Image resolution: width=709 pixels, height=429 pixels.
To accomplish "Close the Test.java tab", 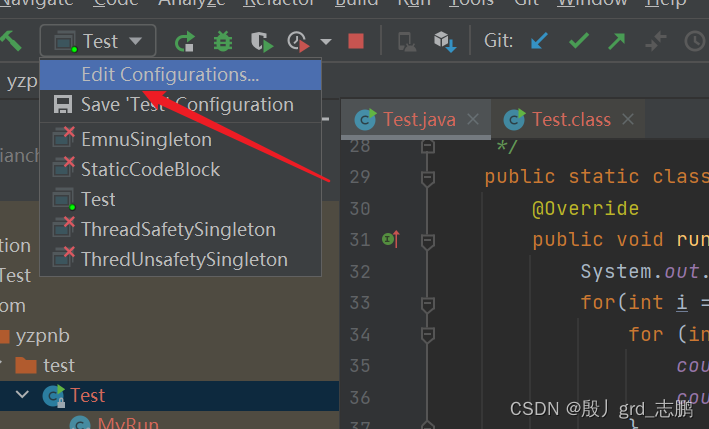I will point(473,119).
